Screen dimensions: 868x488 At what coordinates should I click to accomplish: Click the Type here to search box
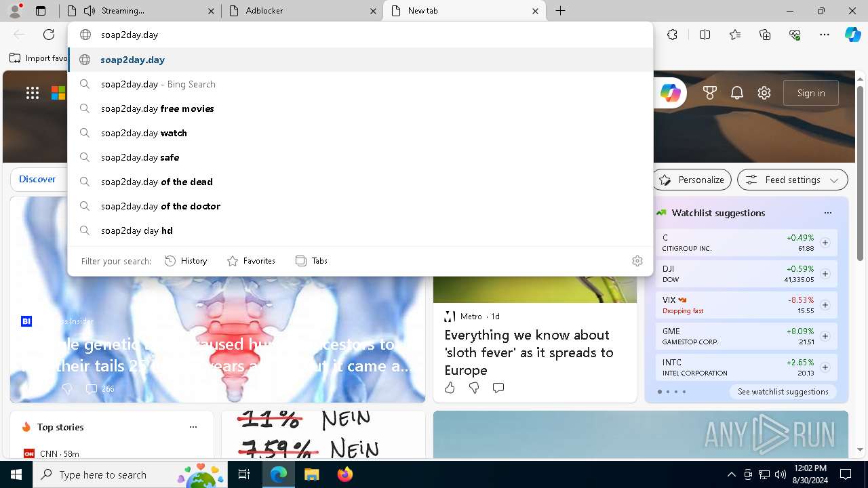click(x=131, y=474)
